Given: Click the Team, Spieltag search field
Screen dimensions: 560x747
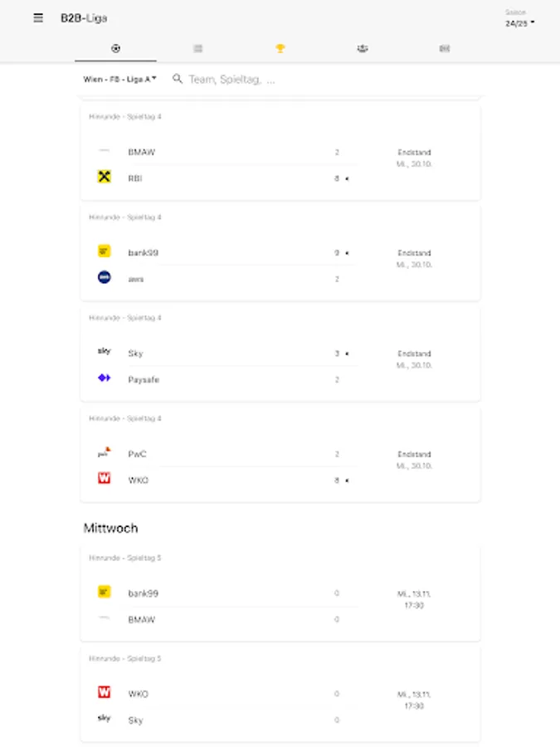Looking at the screenshot, I should [236, 81].
